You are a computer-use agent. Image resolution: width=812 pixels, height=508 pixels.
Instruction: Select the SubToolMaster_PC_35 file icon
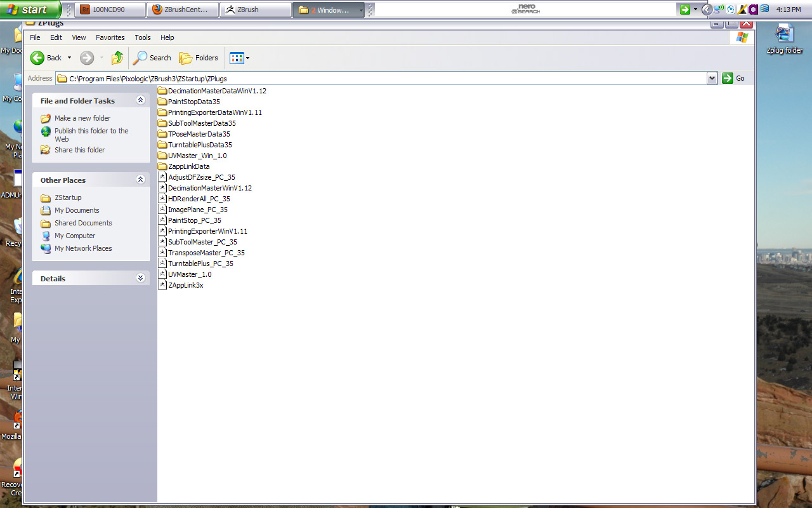click(162, 242)
